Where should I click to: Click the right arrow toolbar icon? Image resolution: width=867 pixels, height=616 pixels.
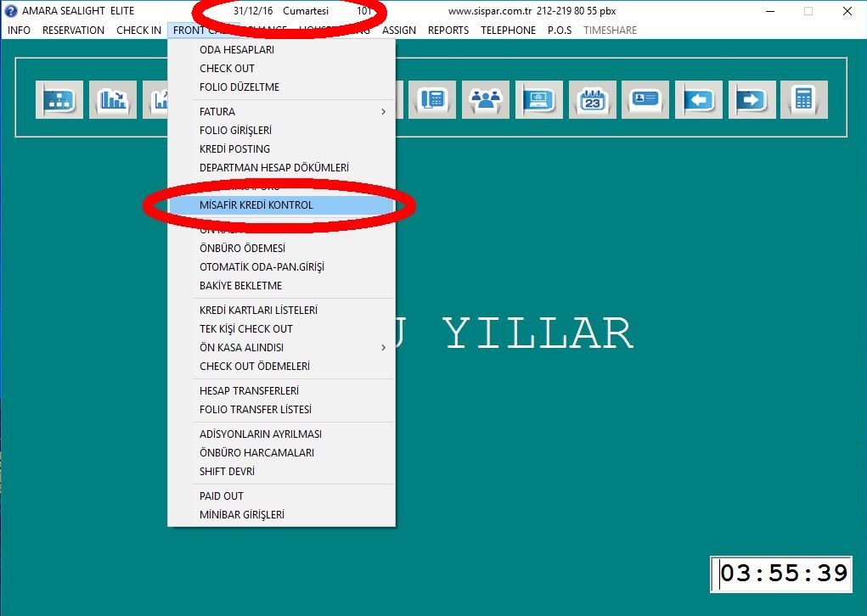tap(752, 99)
